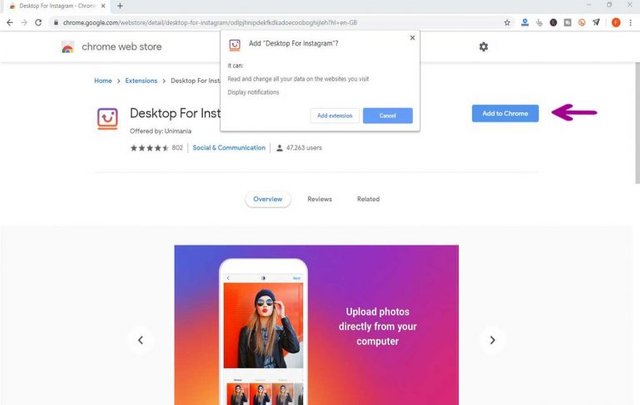Show next screenshot in carousel
The image size is (640, 405).
click(492, 340)
